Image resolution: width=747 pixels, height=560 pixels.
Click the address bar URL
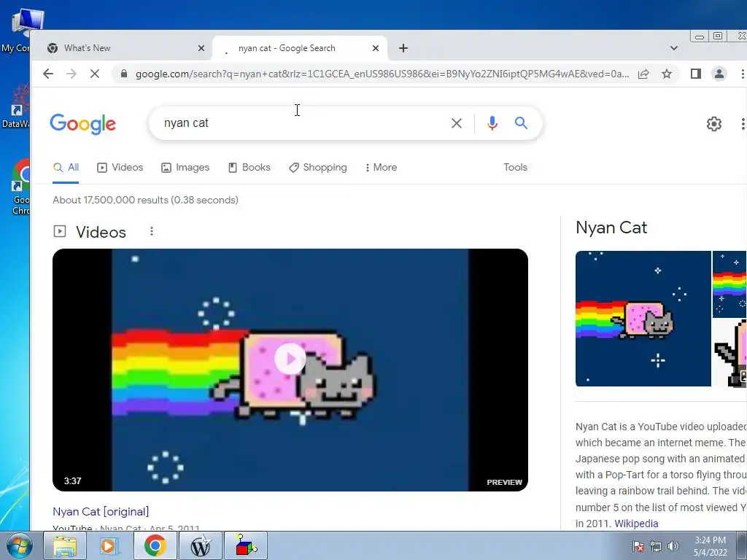[x=382, y=74]
